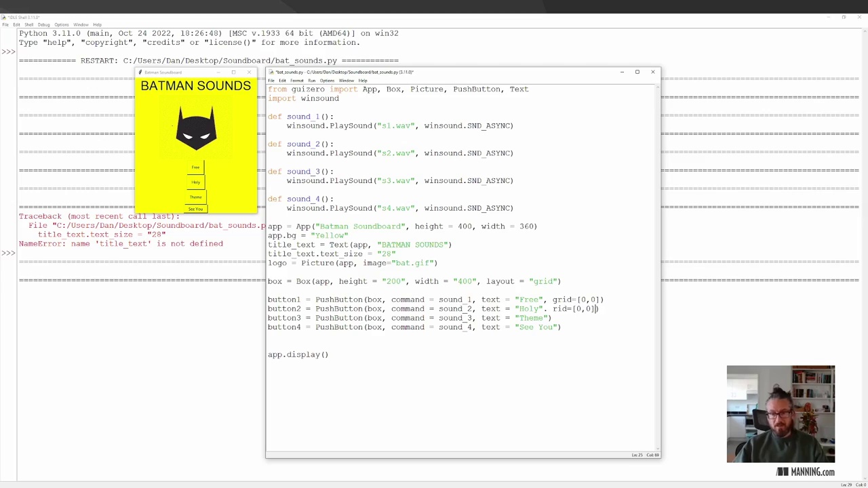Click the last >>> prompt in IDLE Shell
Screen dimensions: 868x488
coord(8,253)
